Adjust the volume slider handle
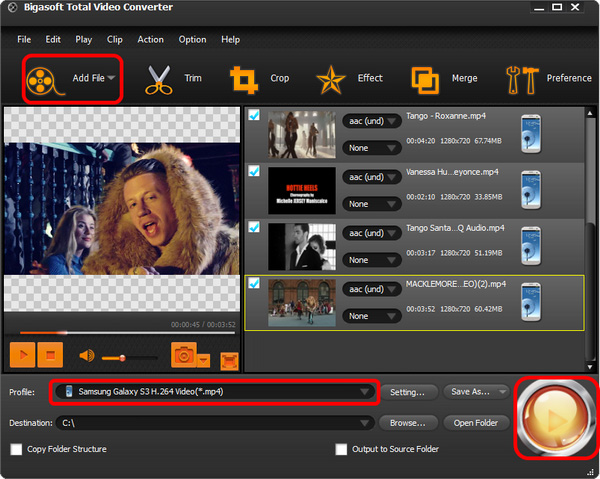This screenshot has width=600, height=479. point(122,358)
